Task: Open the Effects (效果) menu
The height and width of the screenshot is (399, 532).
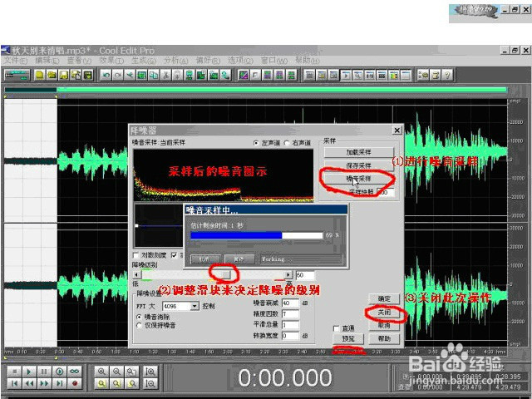Action: click(x=111, y=61)
